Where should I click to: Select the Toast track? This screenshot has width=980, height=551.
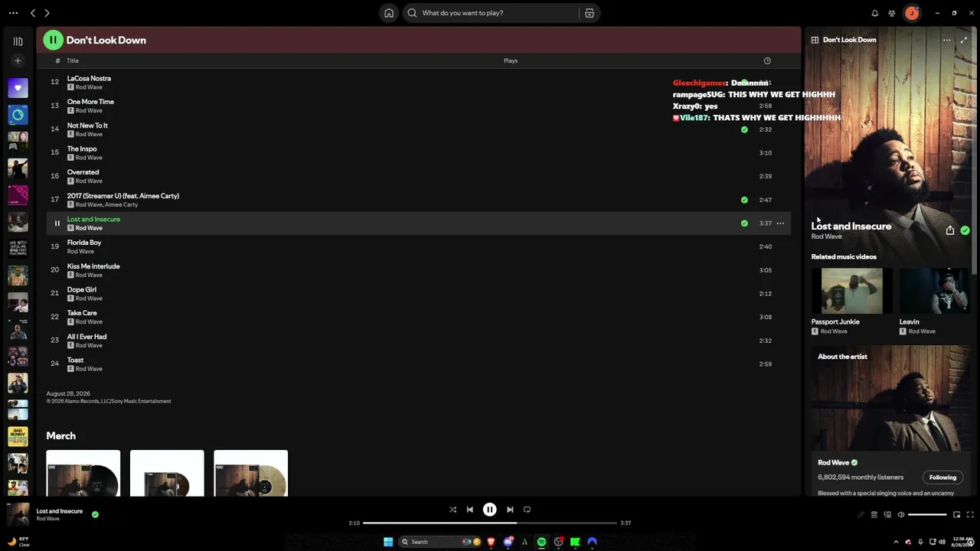coord(75,360)
